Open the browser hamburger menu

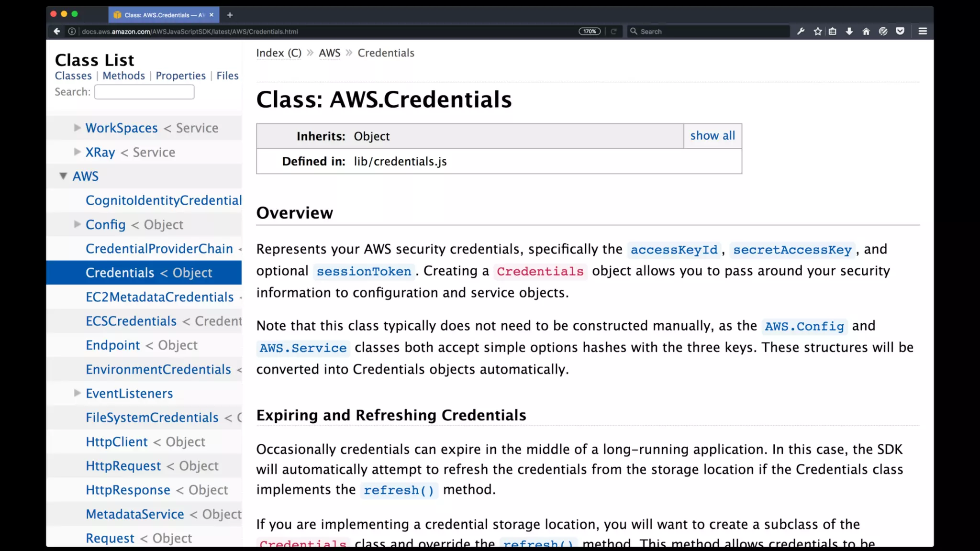coord(923,32)
